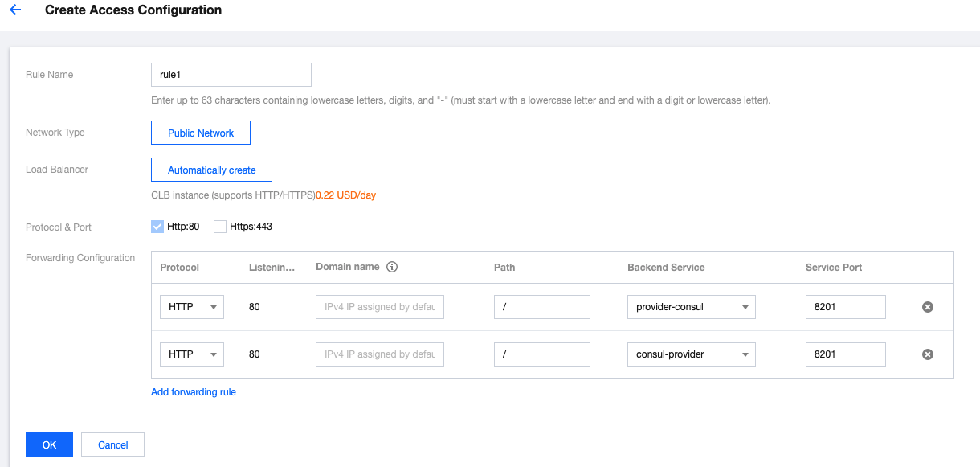
Task: Delete the consul-provider forwarding rule row
Action: coord(927,354)
